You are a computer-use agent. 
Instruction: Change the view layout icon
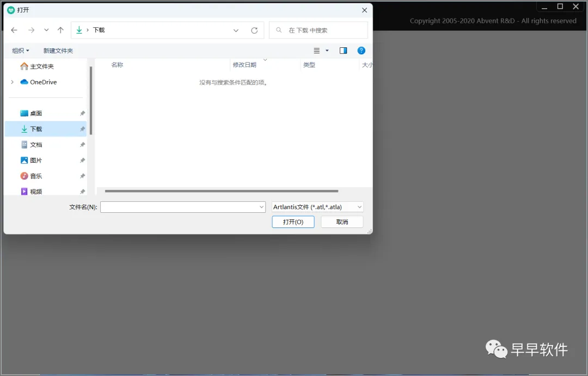[x=316, y=51]
